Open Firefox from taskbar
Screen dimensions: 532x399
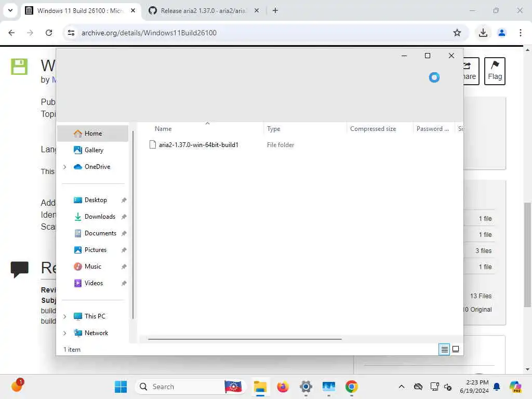[283, 387]
